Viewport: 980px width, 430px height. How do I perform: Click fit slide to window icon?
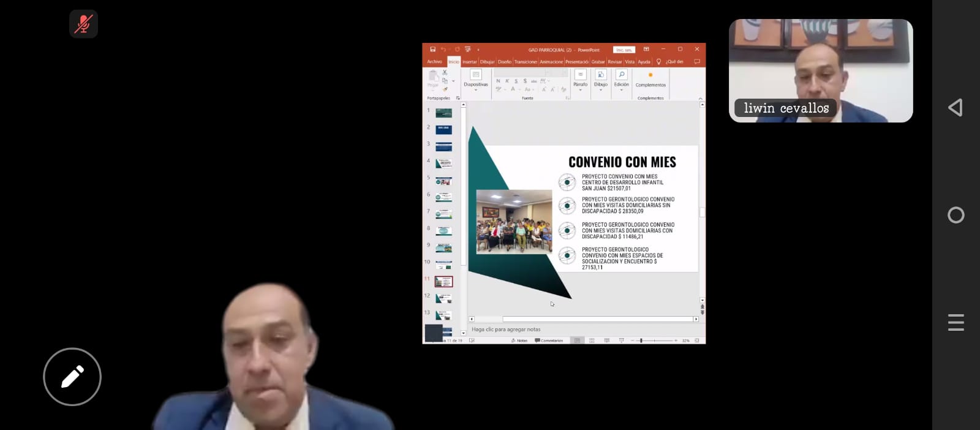pyautogui.click(x=697, y=341)
